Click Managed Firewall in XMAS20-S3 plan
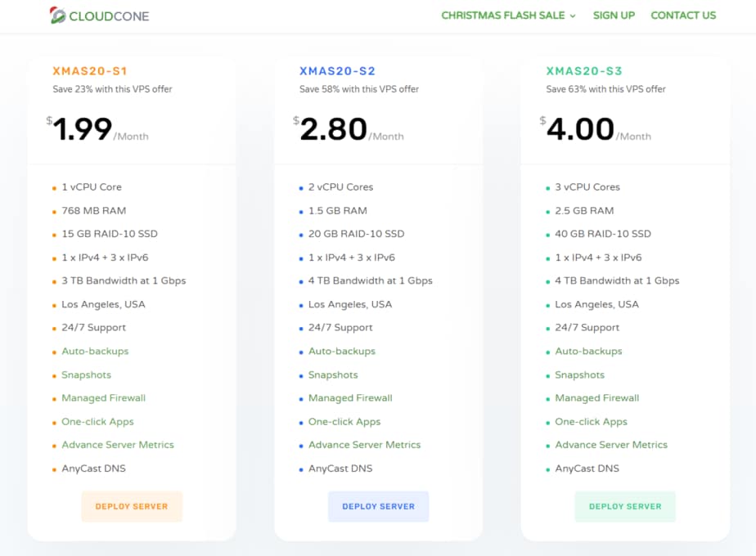 point(596,398)
